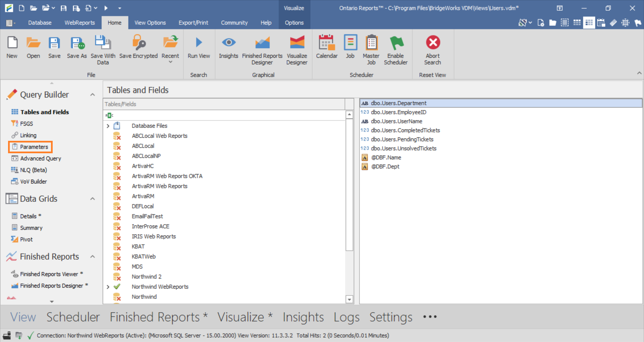The width and height of the screenshot is (644, 342).
Task: Open the Logs section
Action: (x=346, y=317)
